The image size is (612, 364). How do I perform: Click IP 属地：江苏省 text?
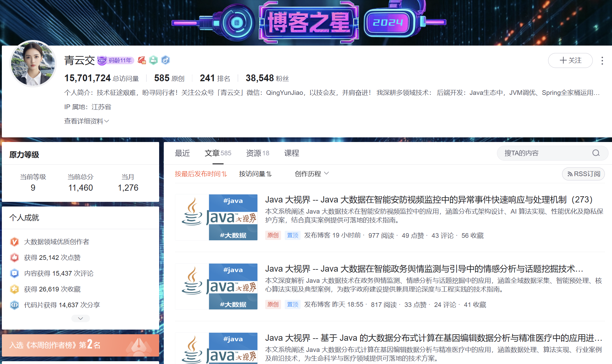point(87,107)
